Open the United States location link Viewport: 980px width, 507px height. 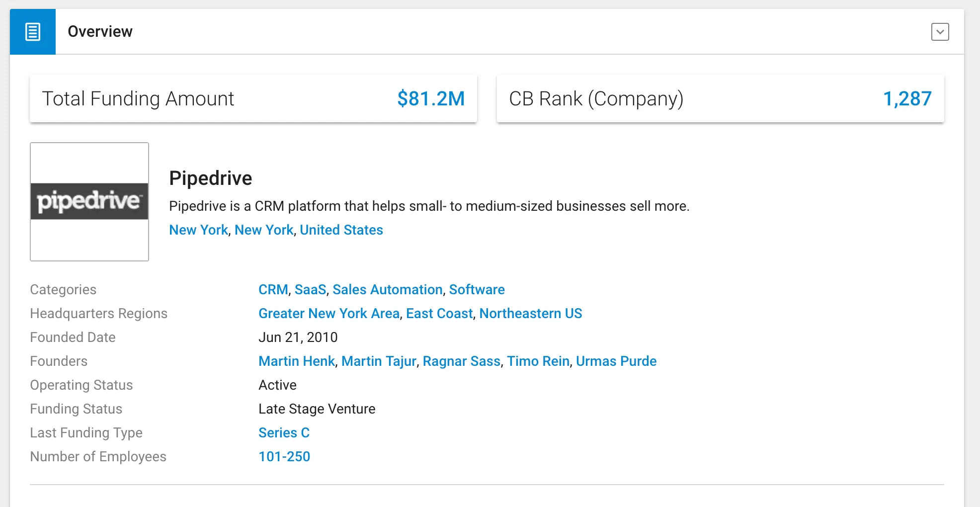[x=341, y=230]
